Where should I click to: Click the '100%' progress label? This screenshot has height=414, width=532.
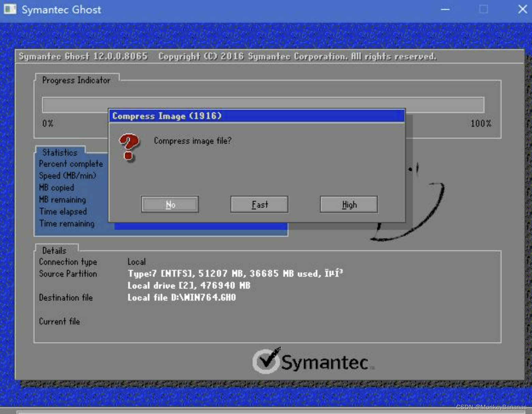coord(481,123)
